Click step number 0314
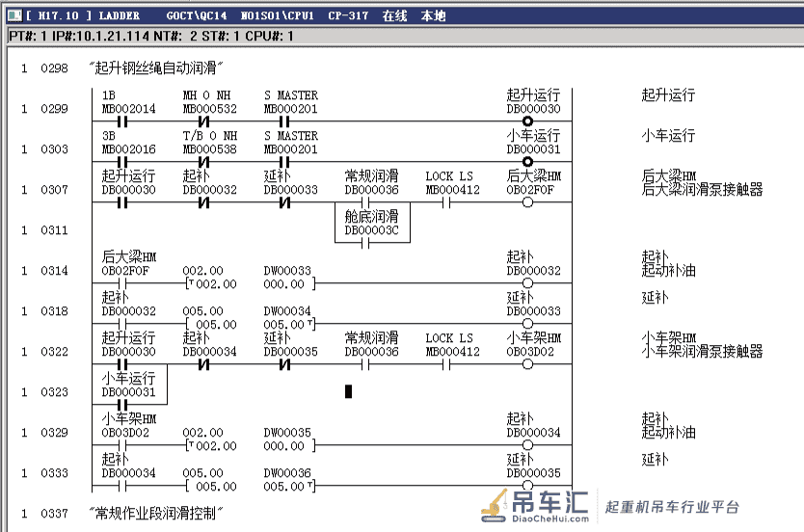The image size is (804, 532). pyautogui.click(x=54, y=271)
